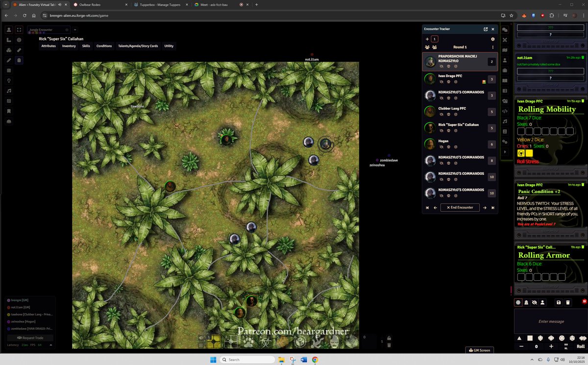Open the Measurement Controls ruler-triangle tool
This screenshot has width=588, height=365.
[x=9, y=40]
